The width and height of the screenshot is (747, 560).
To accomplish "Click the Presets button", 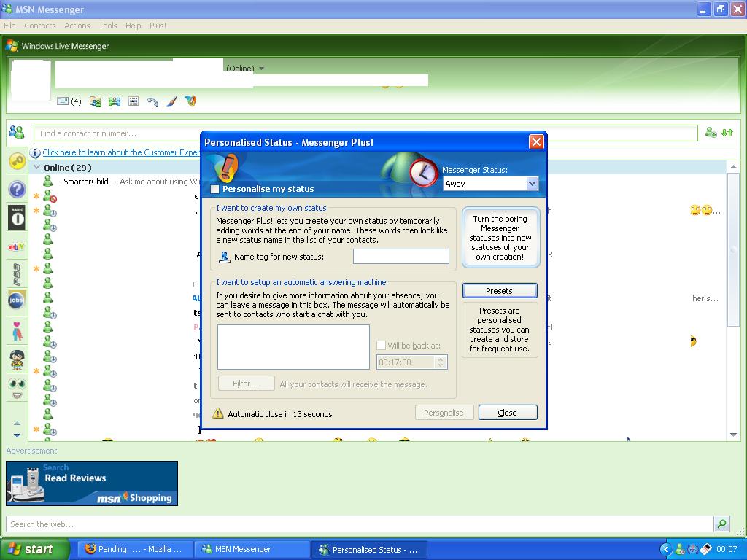I will point(500,291).
